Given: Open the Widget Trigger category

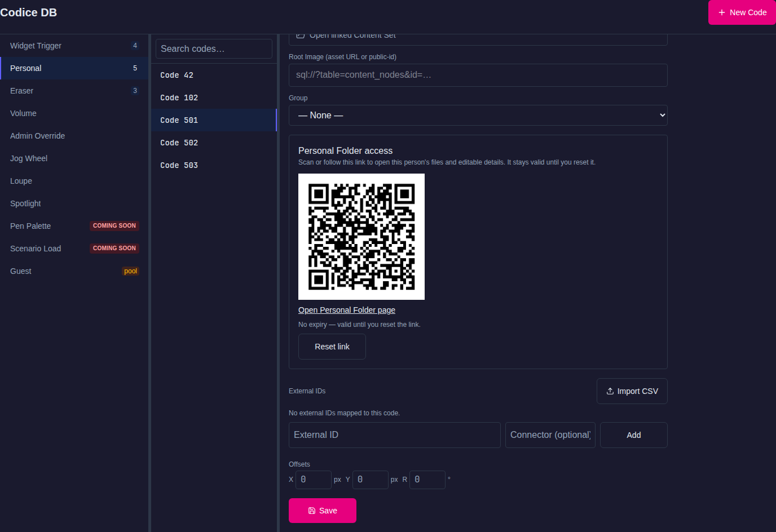Looking at the screenshot, I should (74, 46).
